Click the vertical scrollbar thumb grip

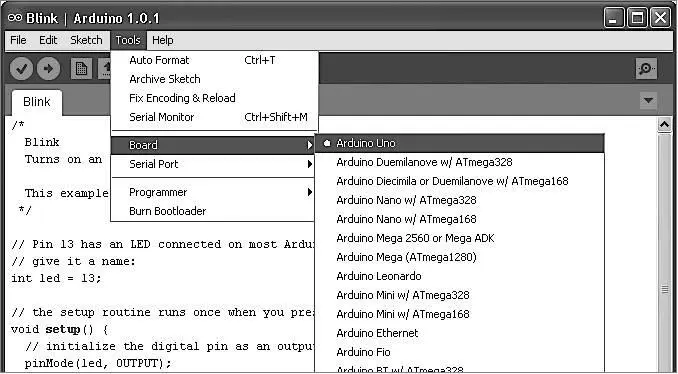[x=665, y=290]
